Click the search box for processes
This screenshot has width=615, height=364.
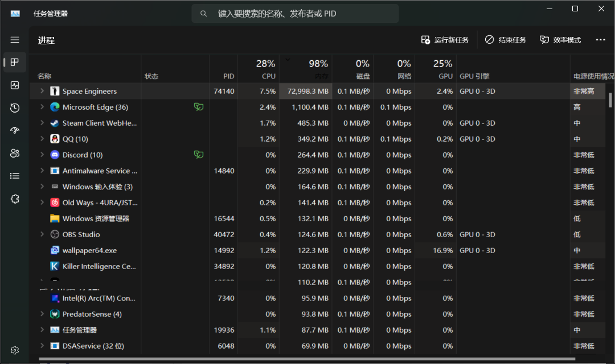pos(295,13)
